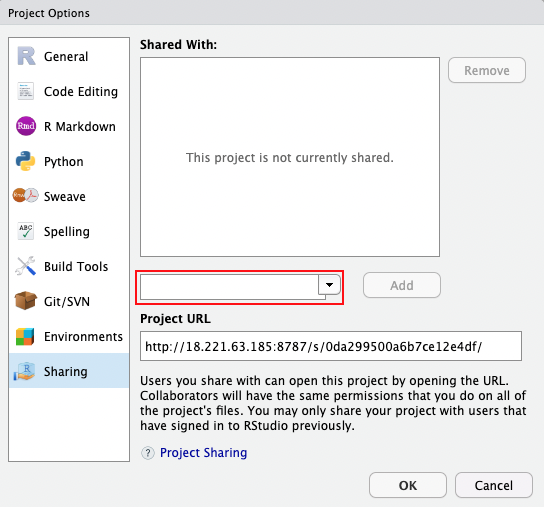Click the Environments colored cube icon
This screenshot has height=507, width=544.
[25, 336]
